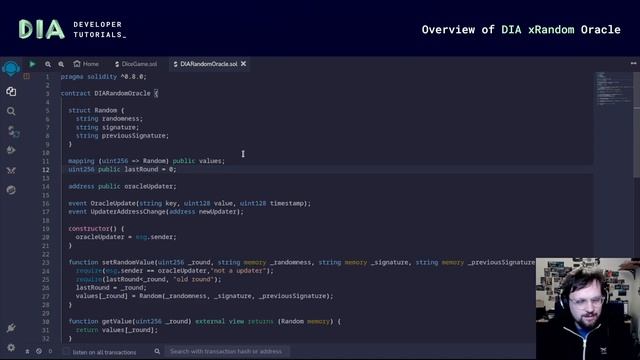Click 'string previousSignature;' line
Screen dimensions: 640x360
click(x=122, y=136)
